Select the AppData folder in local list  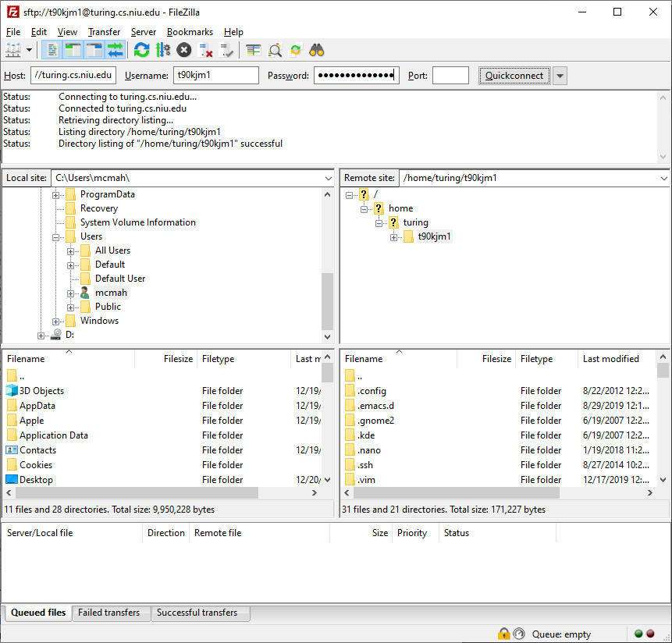pos(37,406)
